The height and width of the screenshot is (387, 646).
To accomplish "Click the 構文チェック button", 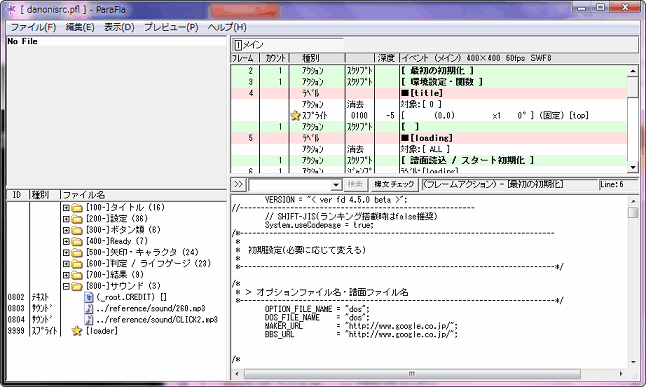I will 394,184.
